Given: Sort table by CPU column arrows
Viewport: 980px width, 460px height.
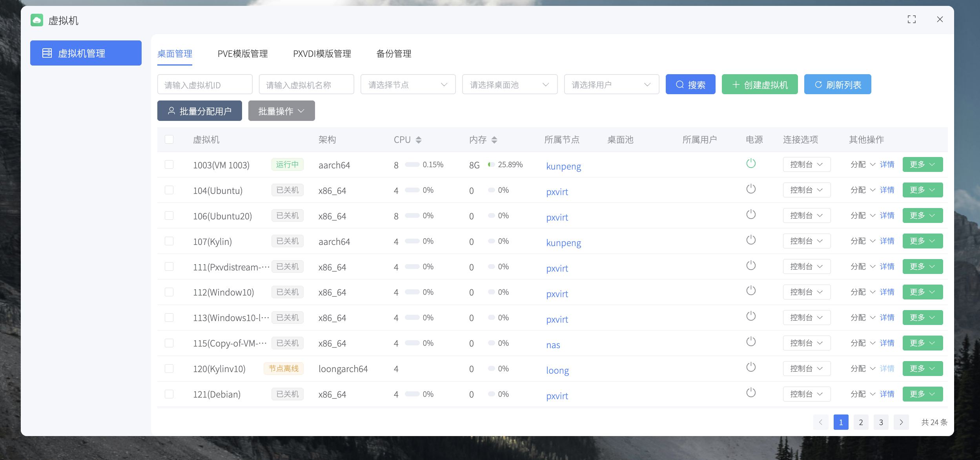Looking at the screenshot, I should pos(419,140).
